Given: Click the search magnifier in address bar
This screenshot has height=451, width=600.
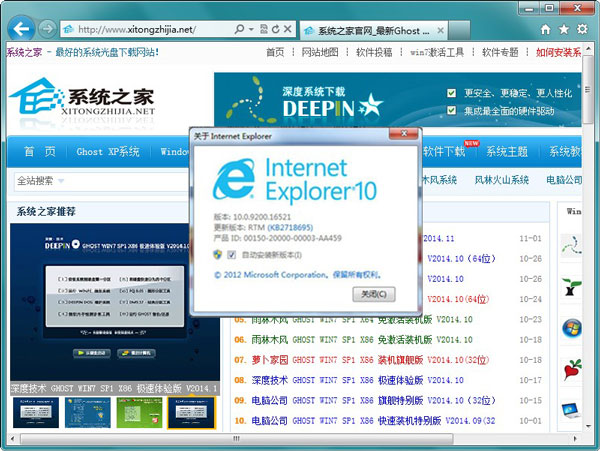Looking at the screenshot, I should [239, 29].
